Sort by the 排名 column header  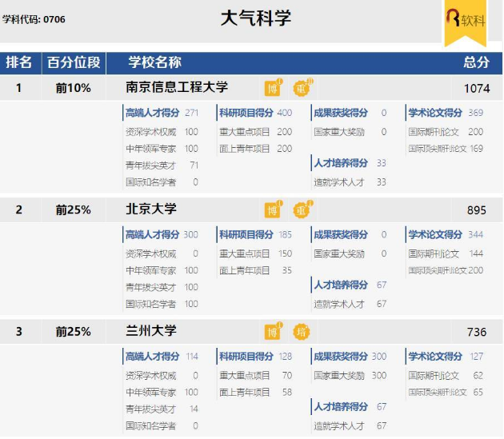19,62
